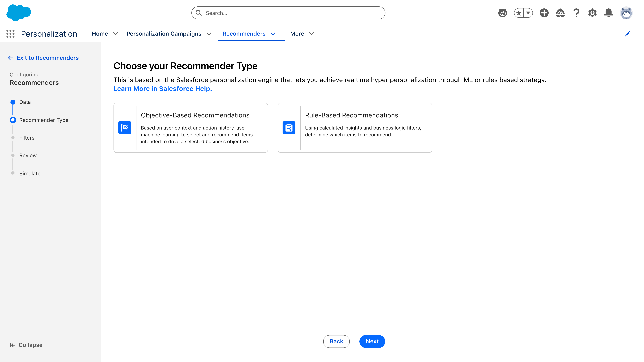Open the favorites list dropdown arrow
The image size is (644, 362).
(528, 13)
